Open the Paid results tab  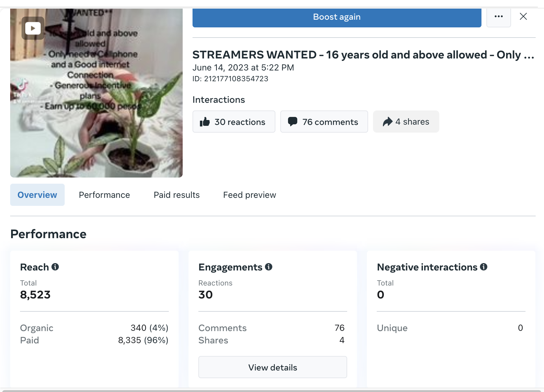tap(177, 195)
